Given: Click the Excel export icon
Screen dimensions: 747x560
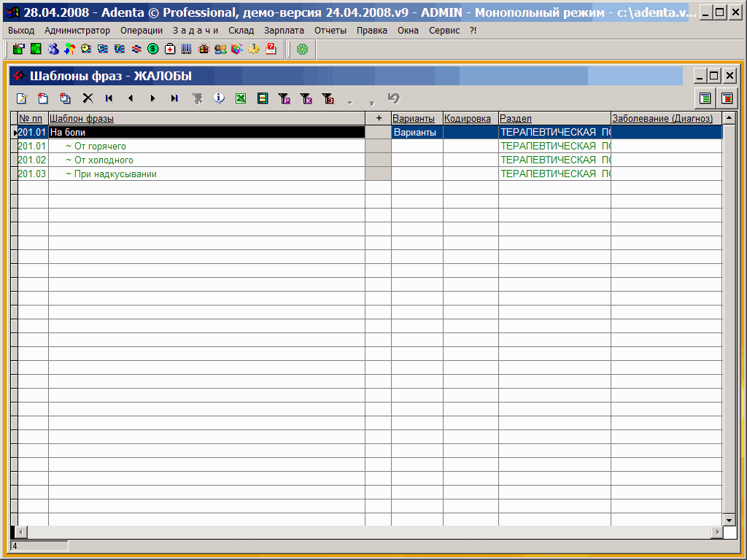Looking at the screenshot, I should 240,98.
